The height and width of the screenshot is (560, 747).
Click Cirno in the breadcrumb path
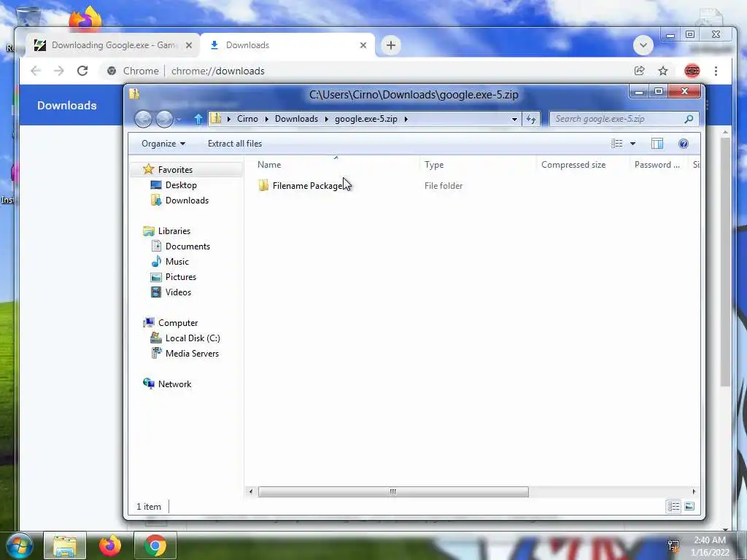click(x=247, y=119)
